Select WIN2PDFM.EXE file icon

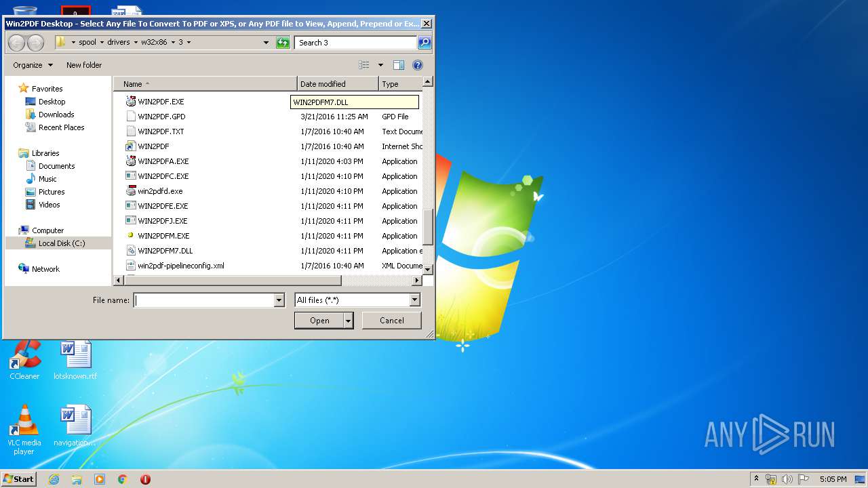(131, 236)
